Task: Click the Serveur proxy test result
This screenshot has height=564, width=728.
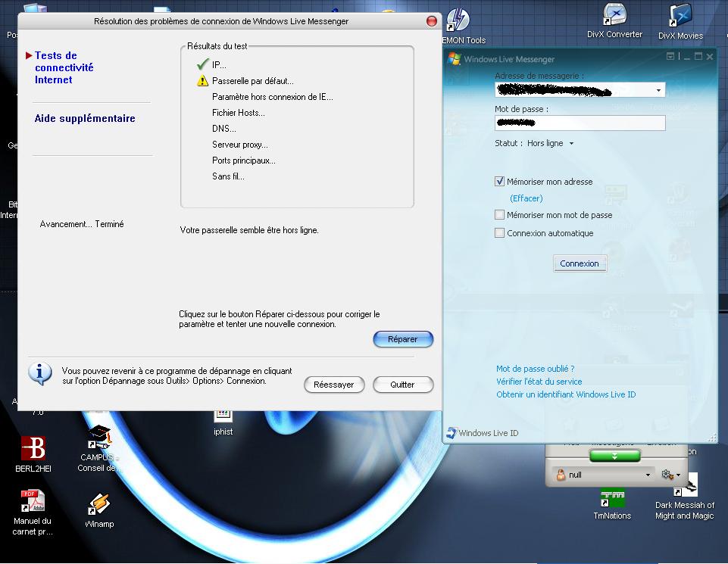Action: coord(239,145)
